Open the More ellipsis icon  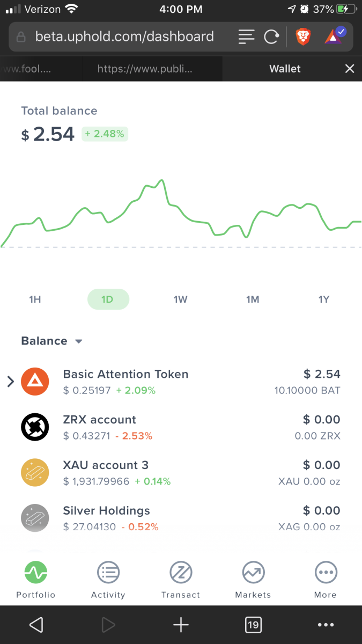tap(326, 572)
